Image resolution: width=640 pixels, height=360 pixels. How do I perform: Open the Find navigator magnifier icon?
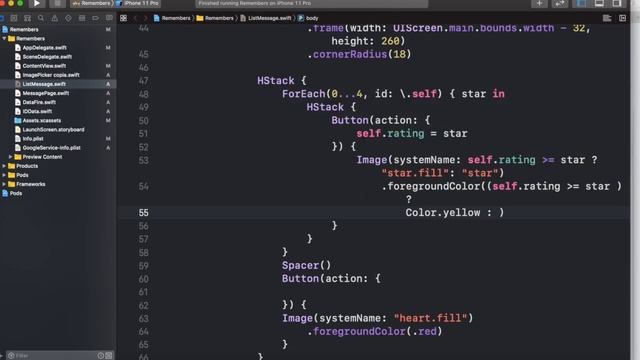tap(41, 18)
